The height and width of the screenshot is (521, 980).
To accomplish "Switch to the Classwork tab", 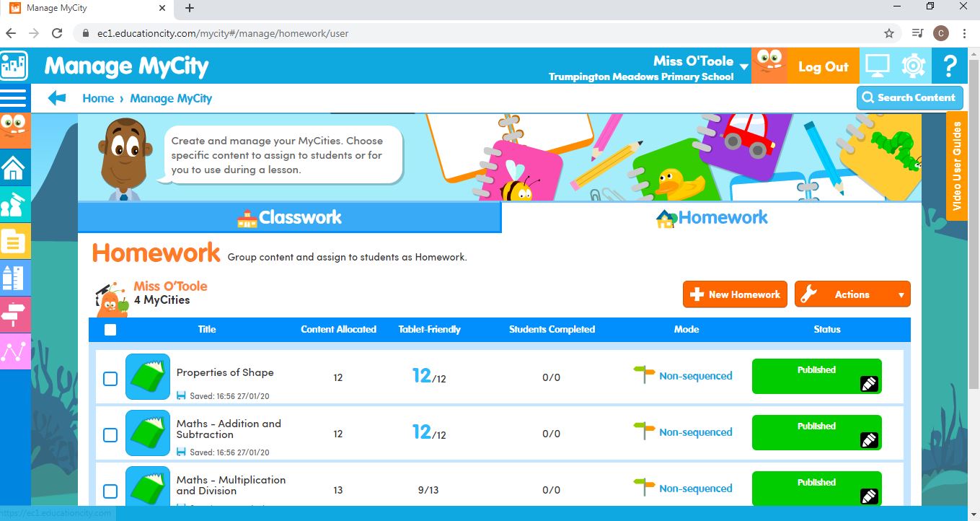I will click(289, 217).
